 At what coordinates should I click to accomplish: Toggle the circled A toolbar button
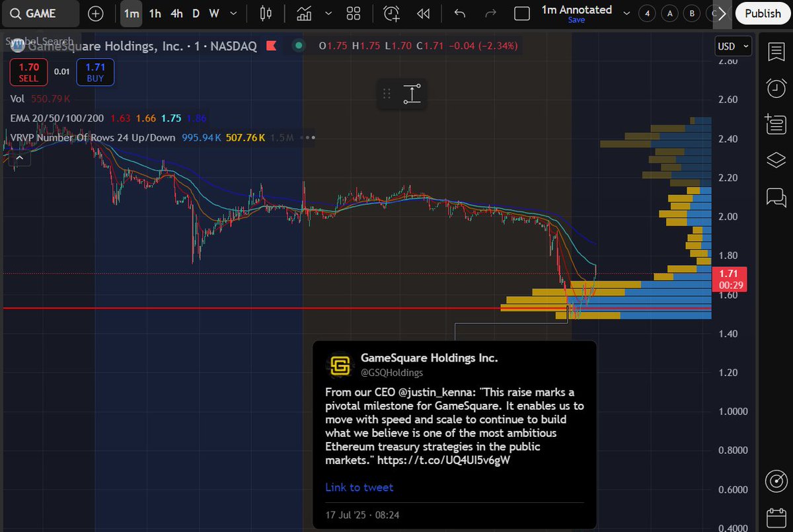pos(669,13)
